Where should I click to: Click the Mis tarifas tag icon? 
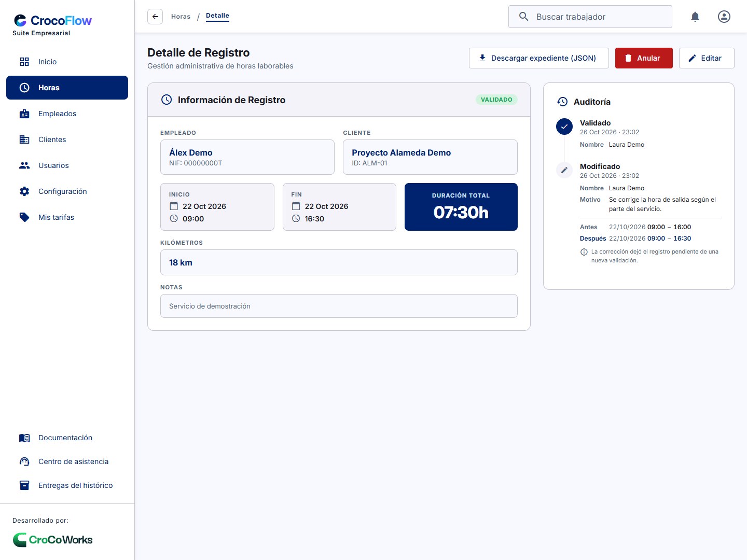click(24, 217)
